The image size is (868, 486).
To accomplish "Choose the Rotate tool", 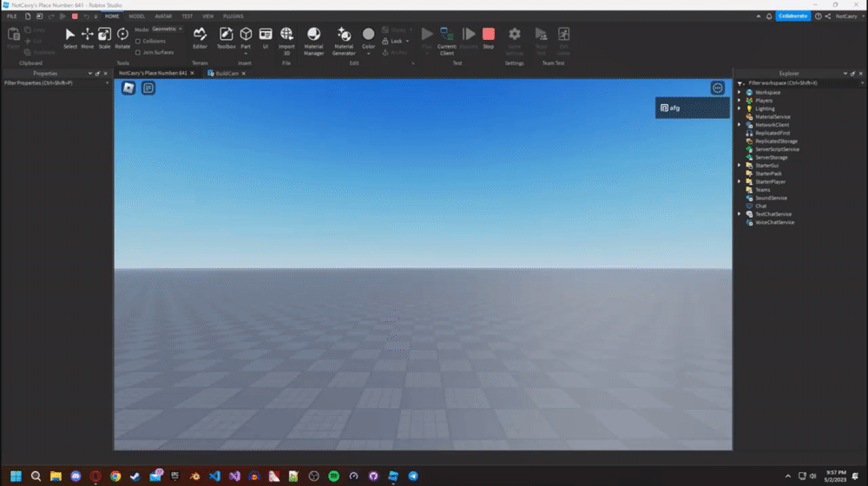I will (122, 38).
